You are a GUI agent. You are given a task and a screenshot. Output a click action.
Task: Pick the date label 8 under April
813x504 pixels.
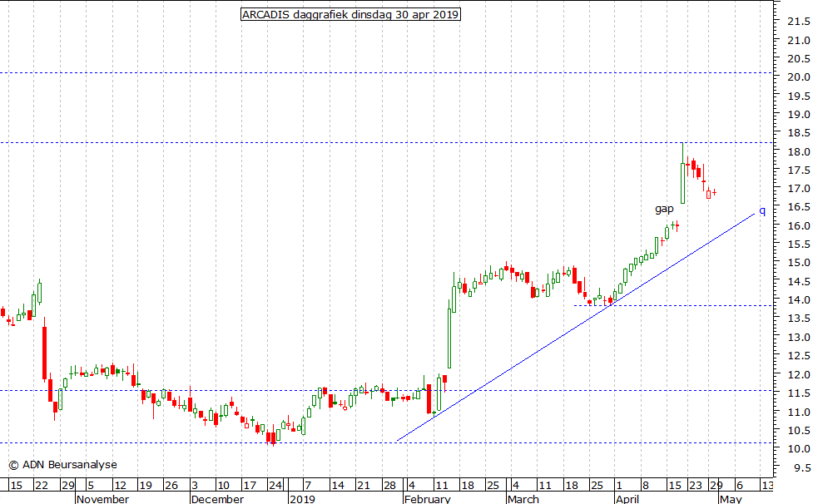645,486
